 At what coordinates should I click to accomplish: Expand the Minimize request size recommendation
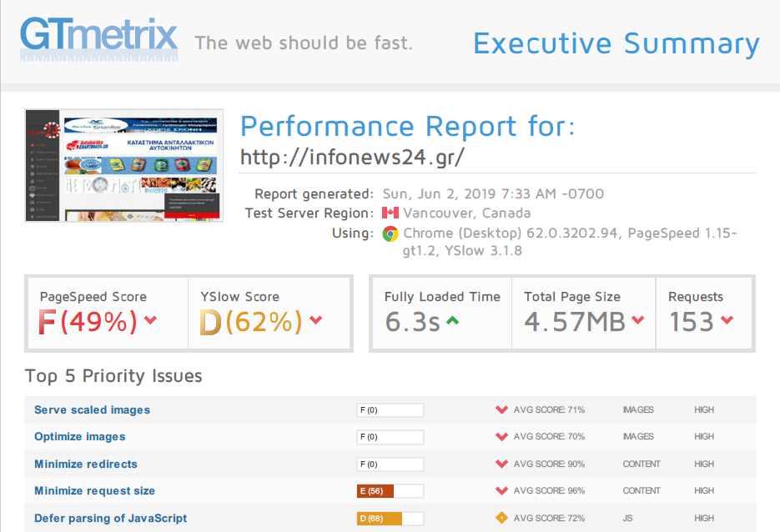[x=94, y=490]
